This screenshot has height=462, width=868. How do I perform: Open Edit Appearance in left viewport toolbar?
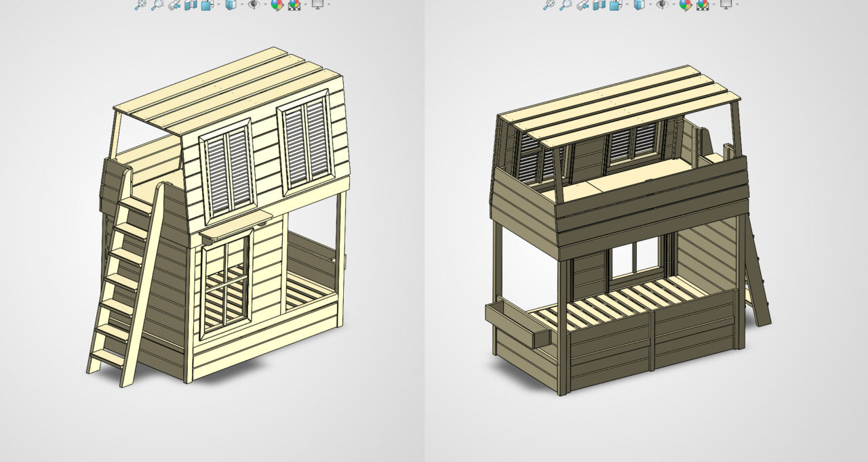[x=277, y=5]
